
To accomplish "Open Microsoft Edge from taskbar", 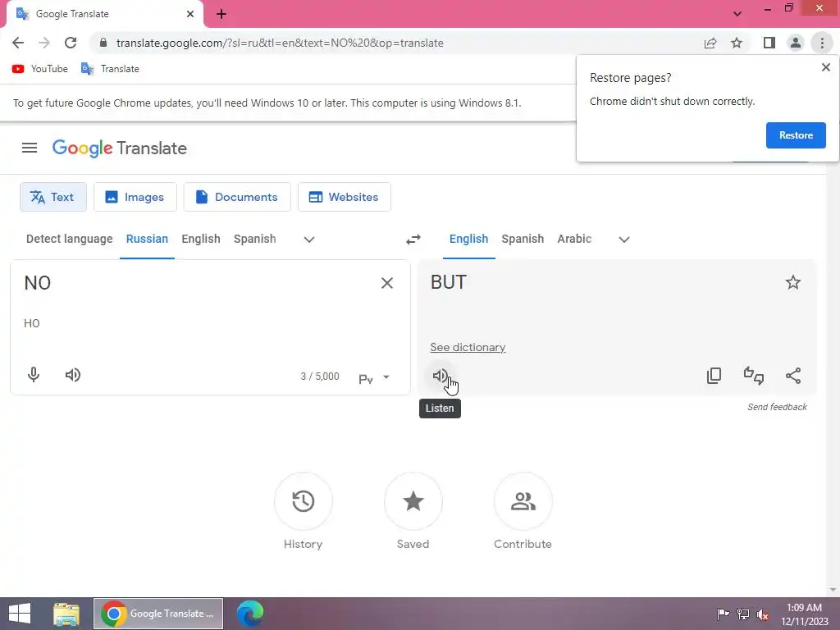I will (250, 614).
